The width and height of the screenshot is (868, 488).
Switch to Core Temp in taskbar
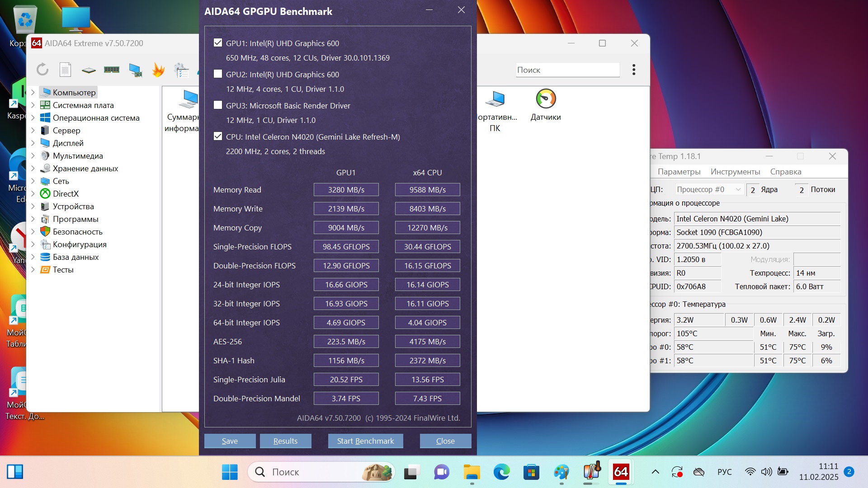click(591, 472)
